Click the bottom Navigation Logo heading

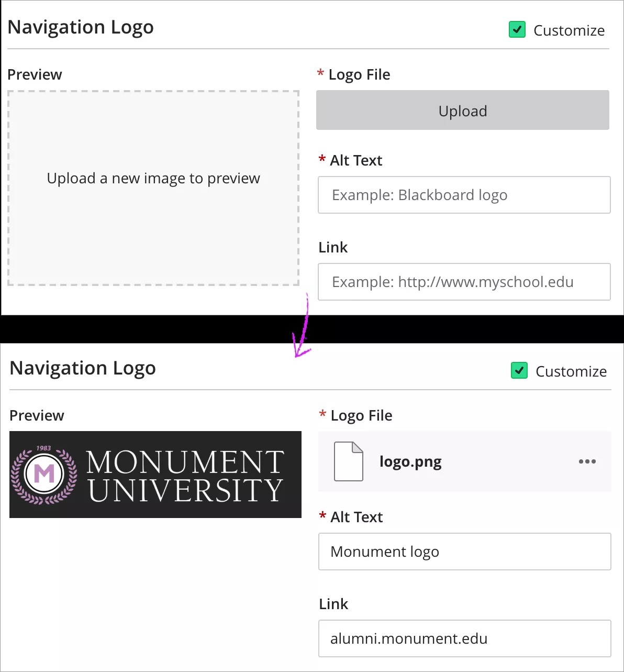(x=83, y=368)
